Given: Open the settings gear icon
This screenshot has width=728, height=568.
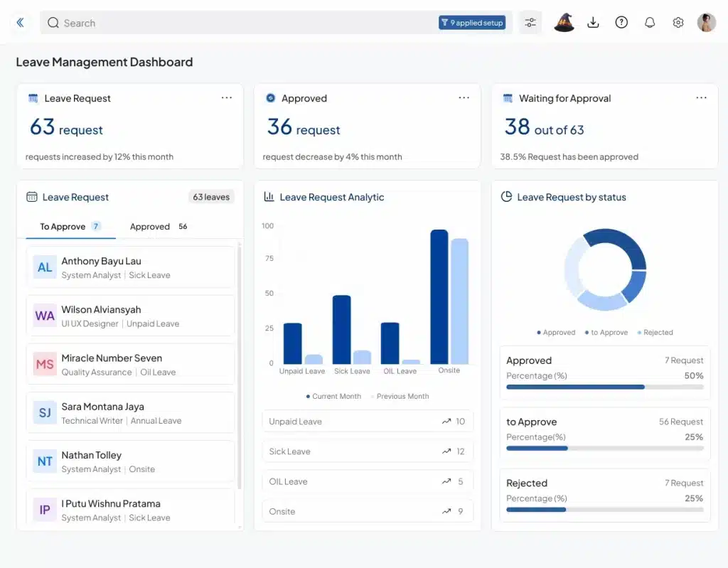Looking at the screenshot, I should pyautogui.click(x=678, y=23).
